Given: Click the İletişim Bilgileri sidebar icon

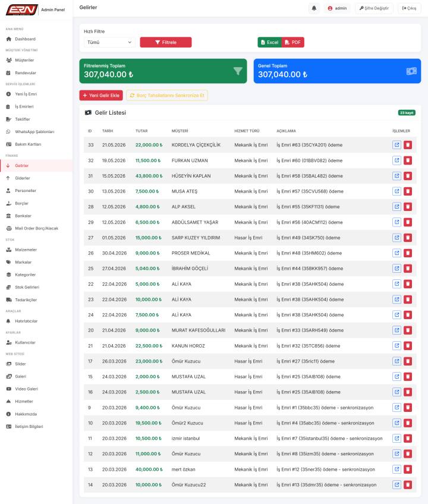Looking at the screenshot, I should [x=9, y=427].
